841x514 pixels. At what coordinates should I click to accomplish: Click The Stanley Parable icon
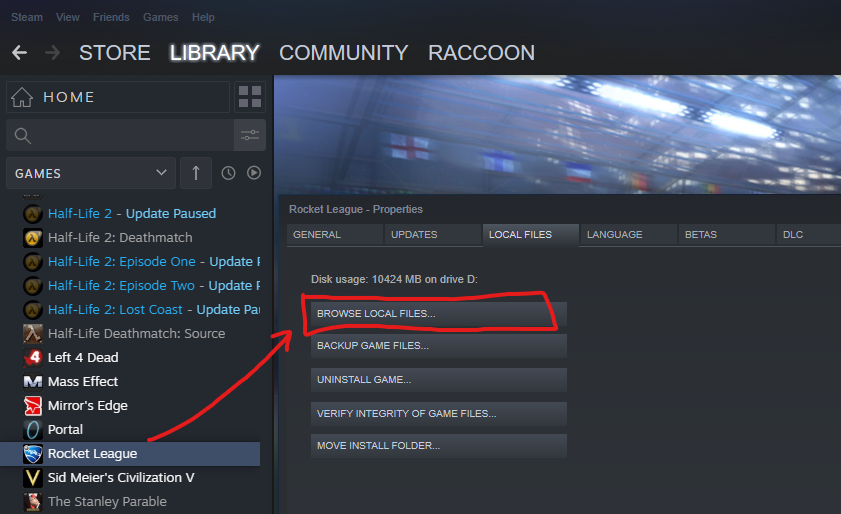33,502
